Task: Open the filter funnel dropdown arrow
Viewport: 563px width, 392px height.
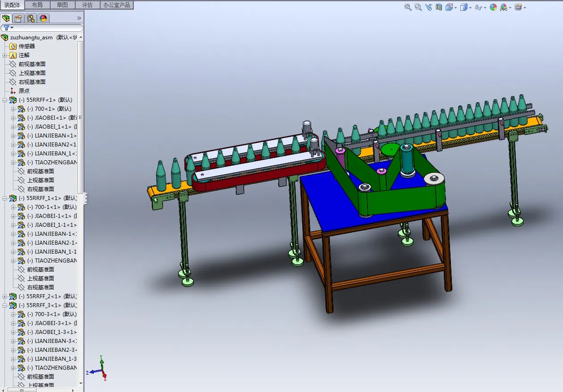Action: [12, 28]
